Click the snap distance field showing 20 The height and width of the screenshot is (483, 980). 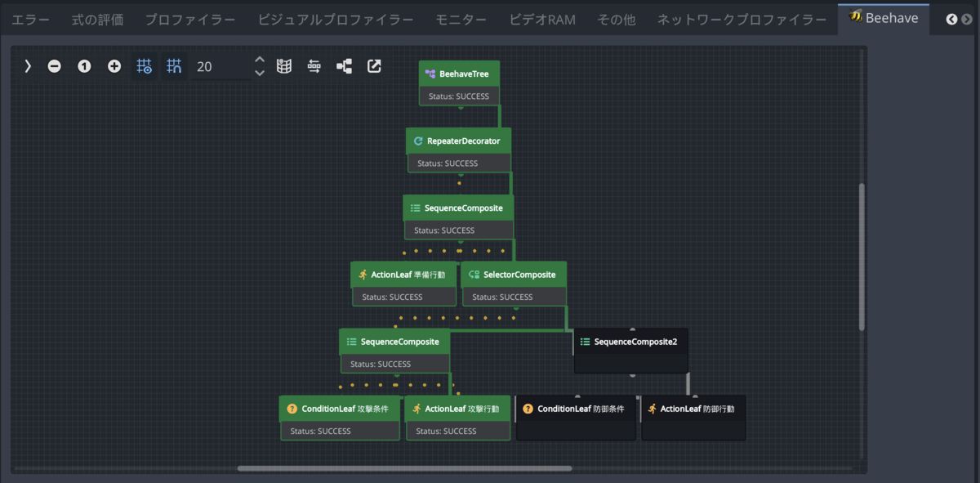point(220,66)
